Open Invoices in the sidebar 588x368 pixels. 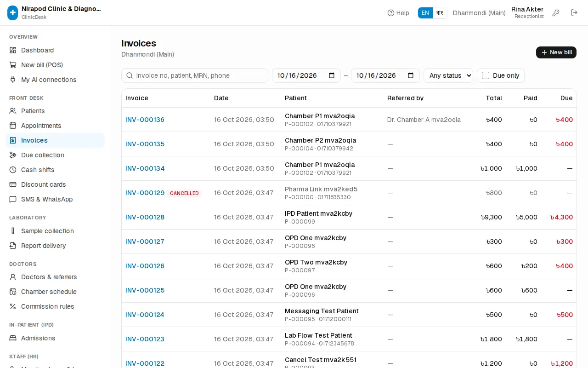(55, 140)
